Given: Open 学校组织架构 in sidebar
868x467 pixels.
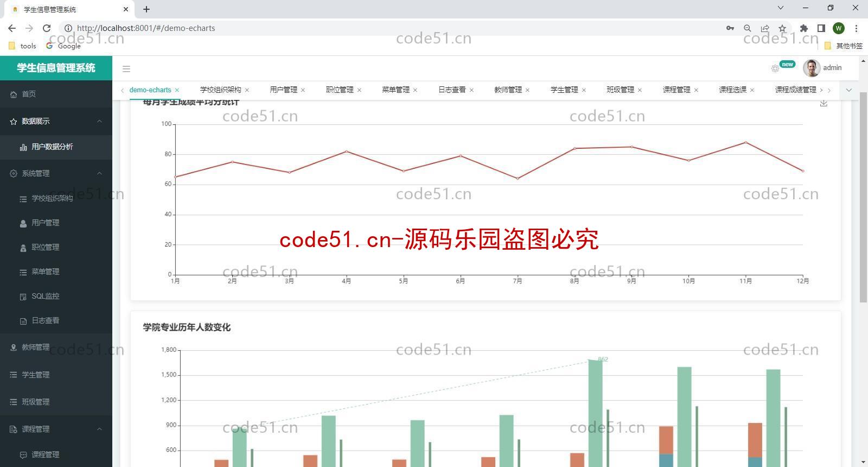Looking at the screenshot, I should tap(56, 199).
